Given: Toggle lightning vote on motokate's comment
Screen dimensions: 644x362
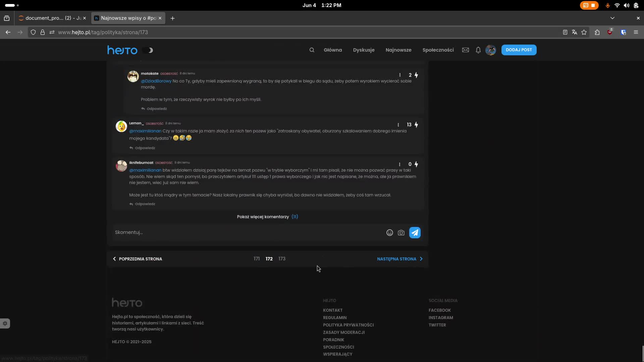Looking at the screenshot, I should click(416, 75).
